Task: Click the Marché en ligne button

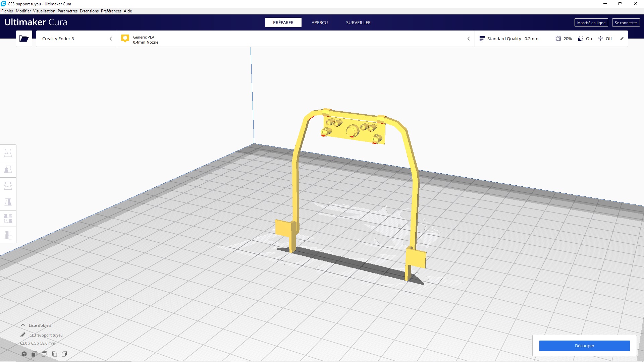Action: pyautogui.click(x=591, y=22)
